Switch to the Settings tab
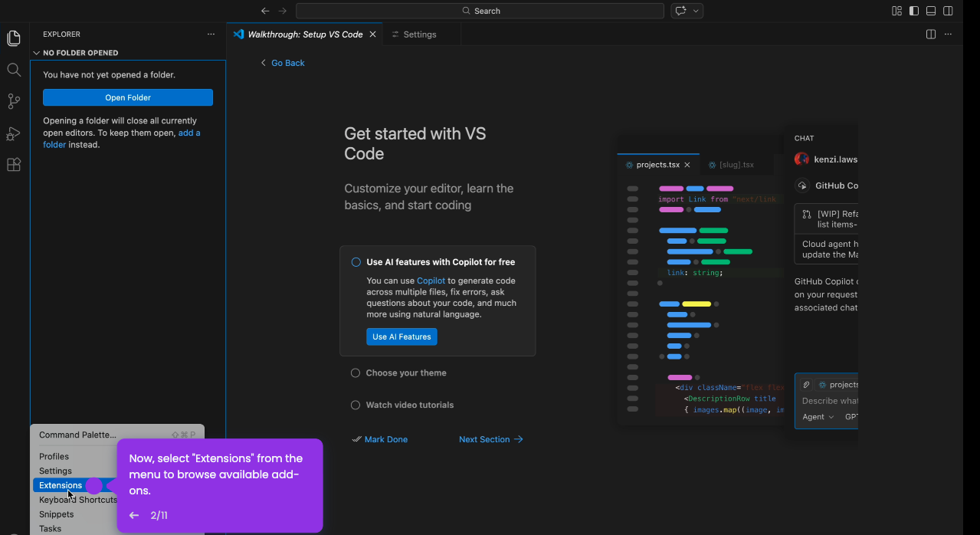The height and width of the screenshot is (535, 980). pos(419,34)
